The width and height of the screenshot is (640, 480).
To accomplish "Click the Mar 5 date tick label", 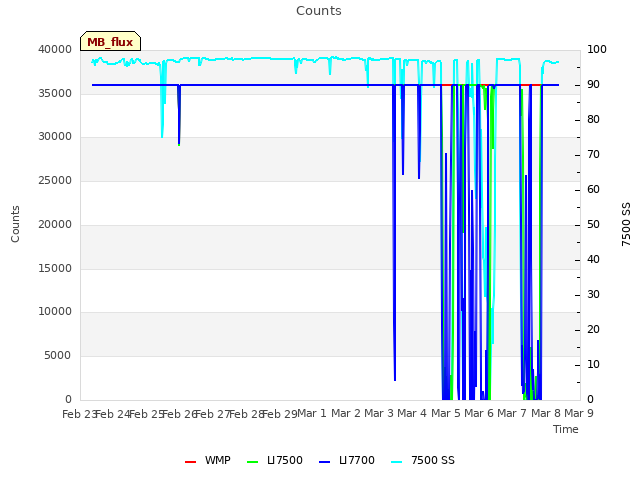I will pos(446,413).
